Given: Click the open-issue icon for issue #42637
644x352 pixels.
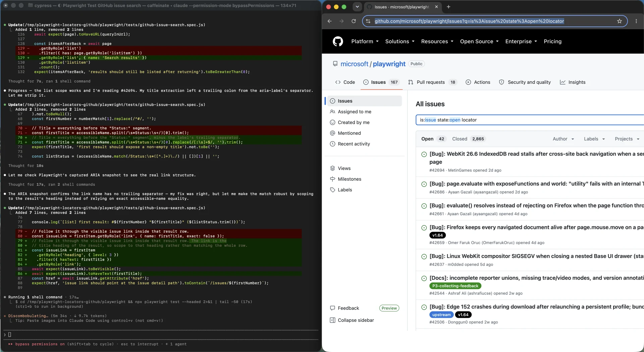Looking at the screenshot, I should (424, 256).
